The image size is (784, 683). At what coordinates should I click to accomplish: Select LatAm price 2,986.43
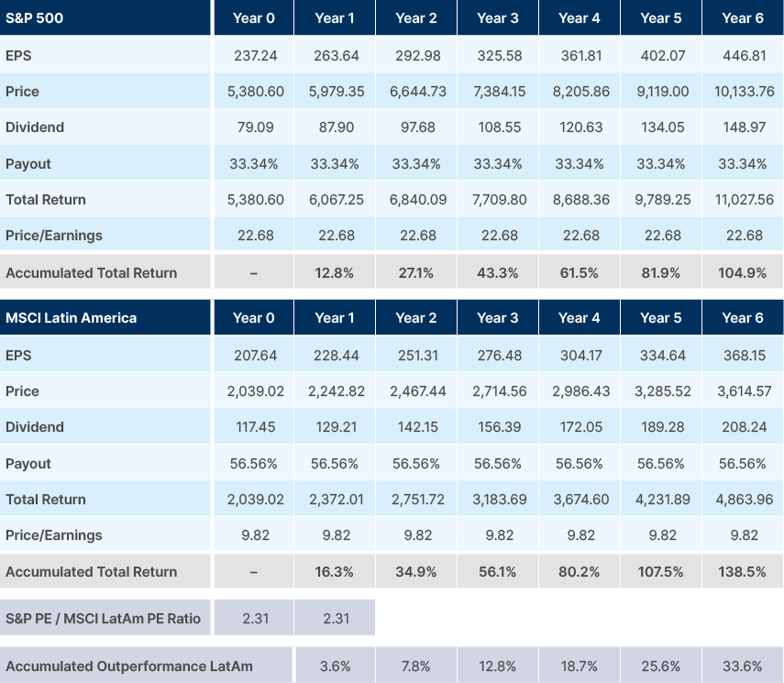(x=581, y=391)
